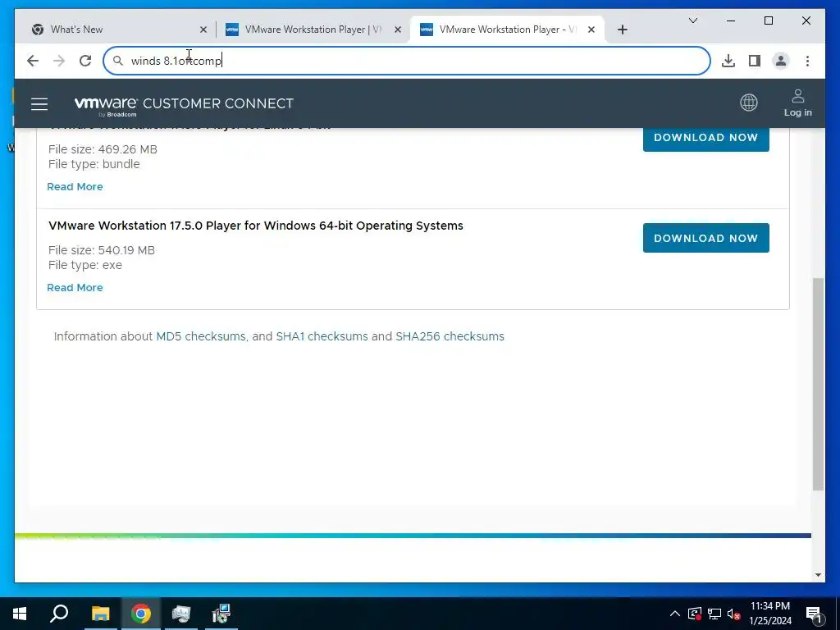Click the VMware Workstation 17.5.0 Player for Windows title

[x=256, y=226]
